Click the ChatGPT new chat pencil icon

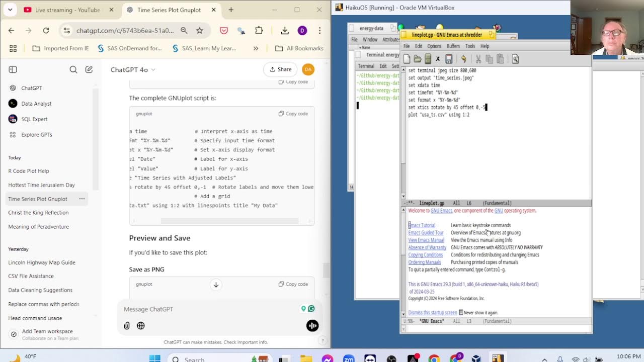coord(89,69)
